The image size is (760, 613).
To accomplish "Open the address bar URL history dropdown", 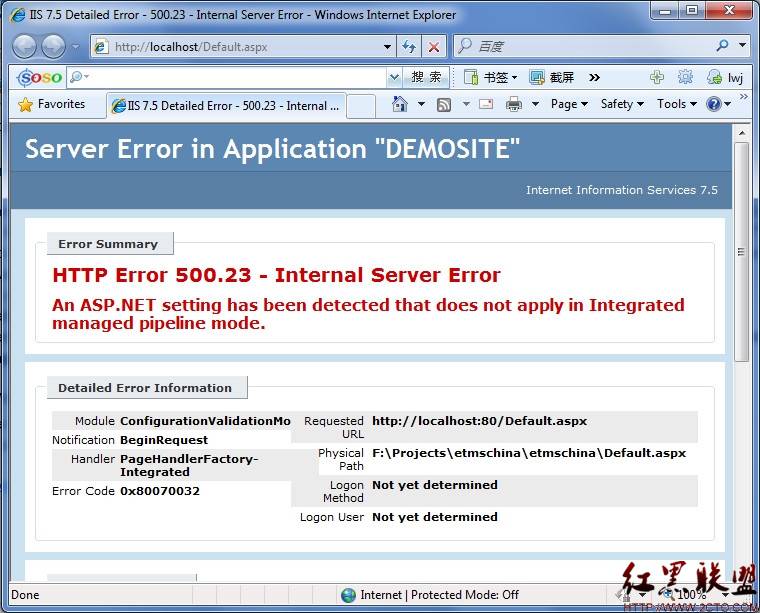I will tap(388, 47).
